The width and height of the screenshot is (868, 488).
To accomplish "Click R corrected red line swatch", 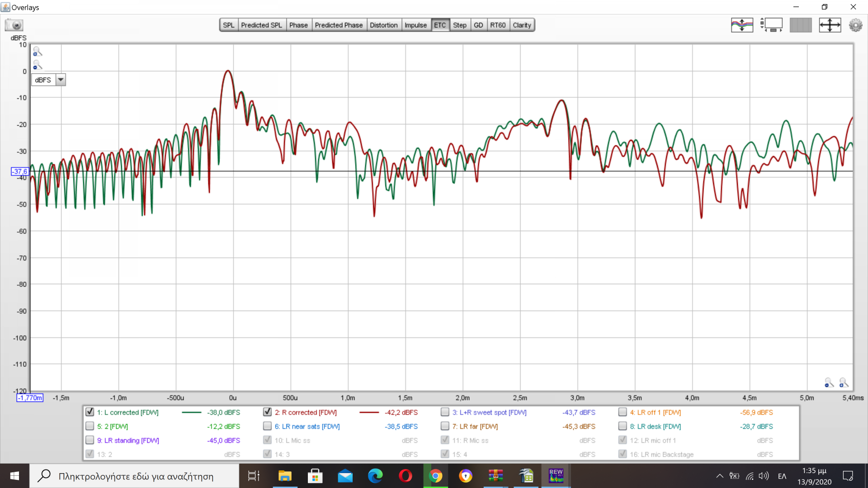I will click(369, 413).
